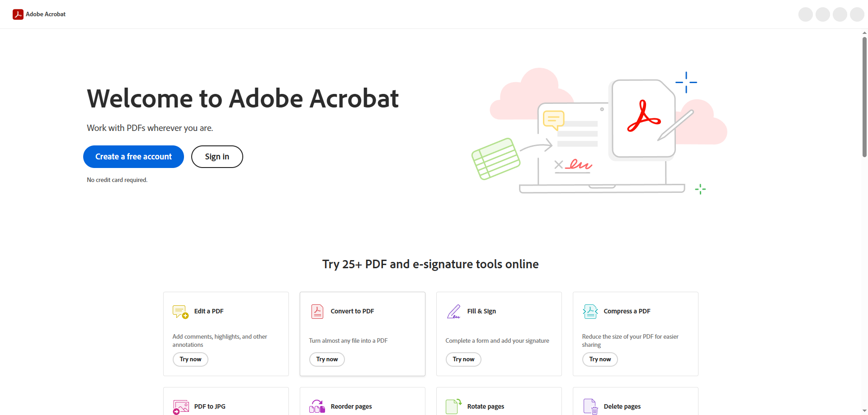Viewport: 868px width, 415px height.
Task: Click 'Reduce the size of your PDF' description
Action: click(630, 340)
